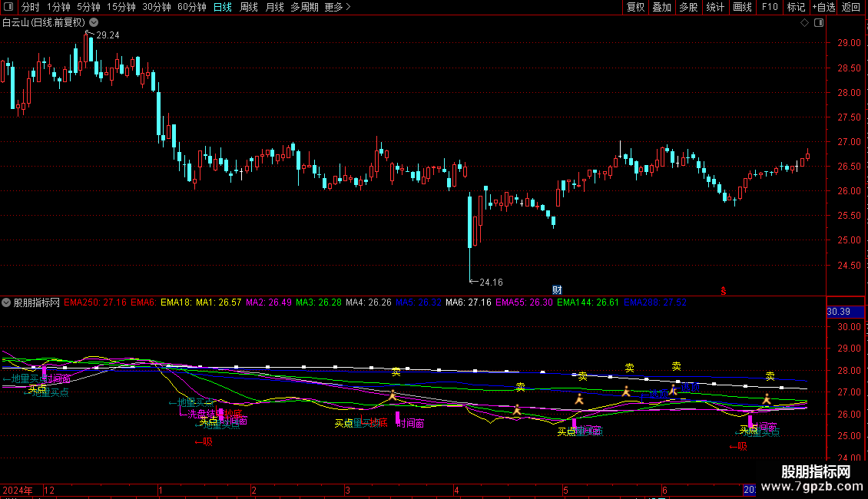Click the diamond icon in chart header
868x499 pixels.
[804, 23]
